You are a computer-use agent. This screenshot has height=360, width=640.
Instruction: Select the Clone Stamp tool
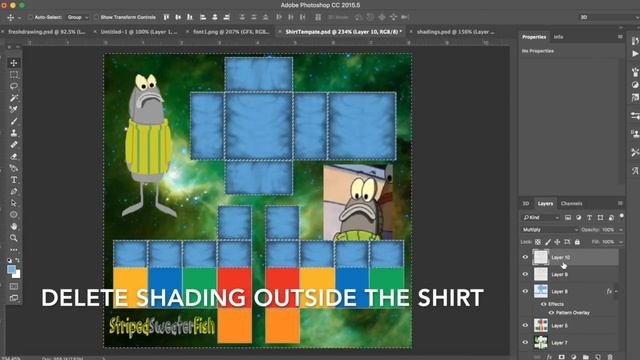pos(14,133)
